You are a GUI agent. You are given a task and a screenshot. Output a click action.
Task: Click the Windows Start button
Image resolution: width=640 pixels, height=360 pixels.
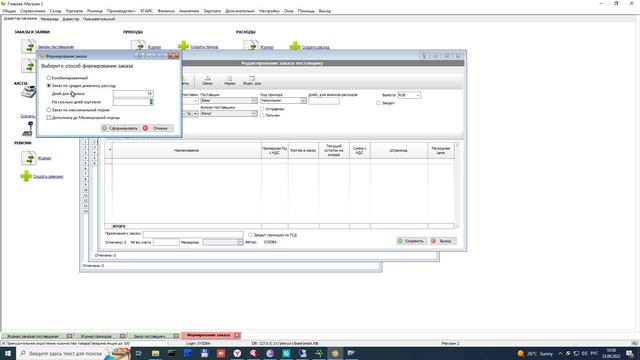[7, 353]
